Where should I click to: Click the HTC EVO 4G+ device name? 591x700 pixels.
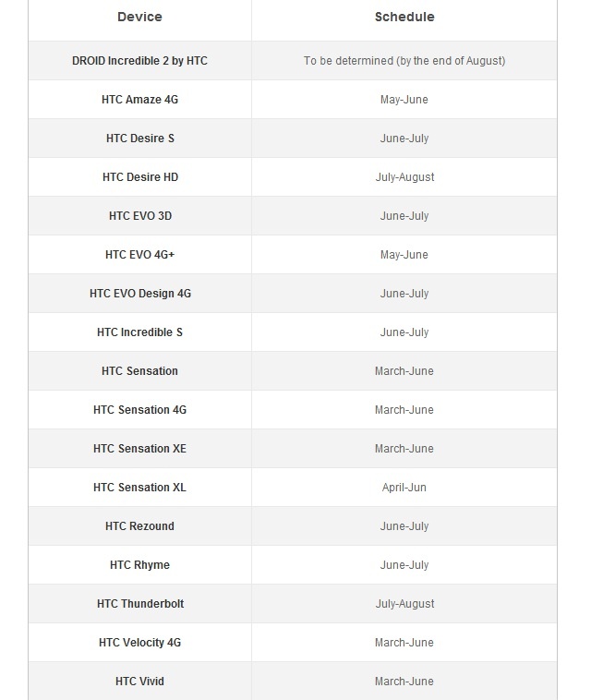[x=139, y=255]
